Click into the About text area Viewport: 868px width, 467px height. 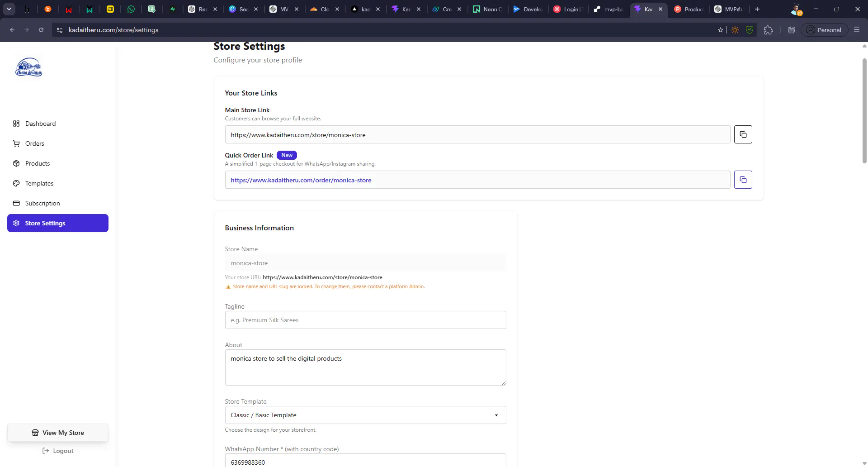[x=365, y=367]
